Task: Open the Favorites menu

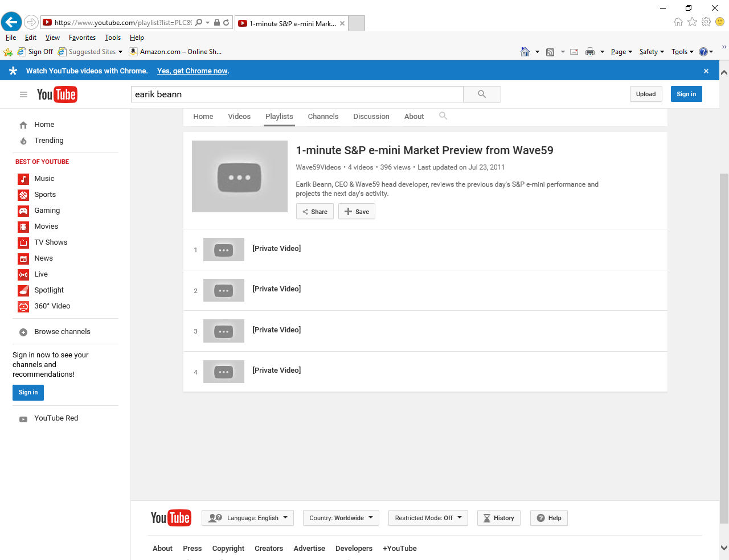Action: [x=82, y=38]
